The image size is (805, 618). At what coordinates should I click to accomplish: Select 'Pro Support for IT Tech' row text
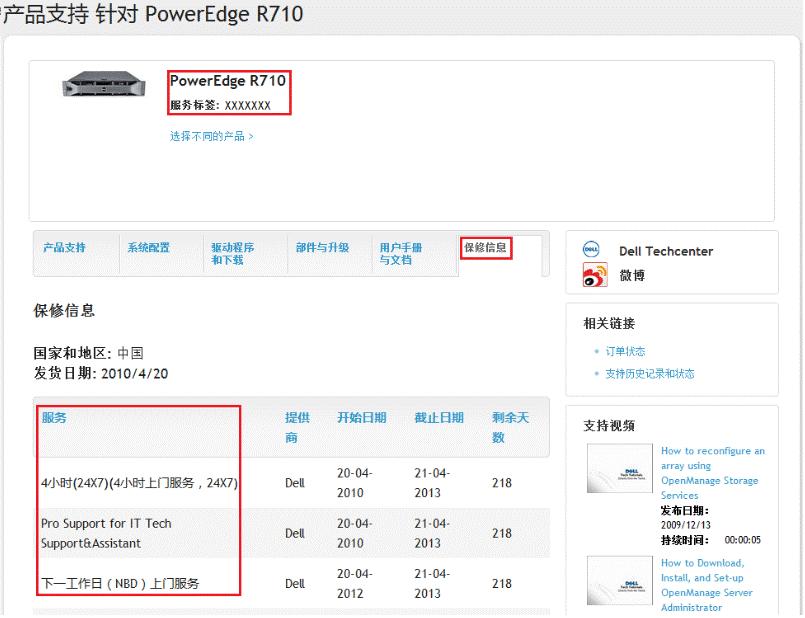[106, 533]
